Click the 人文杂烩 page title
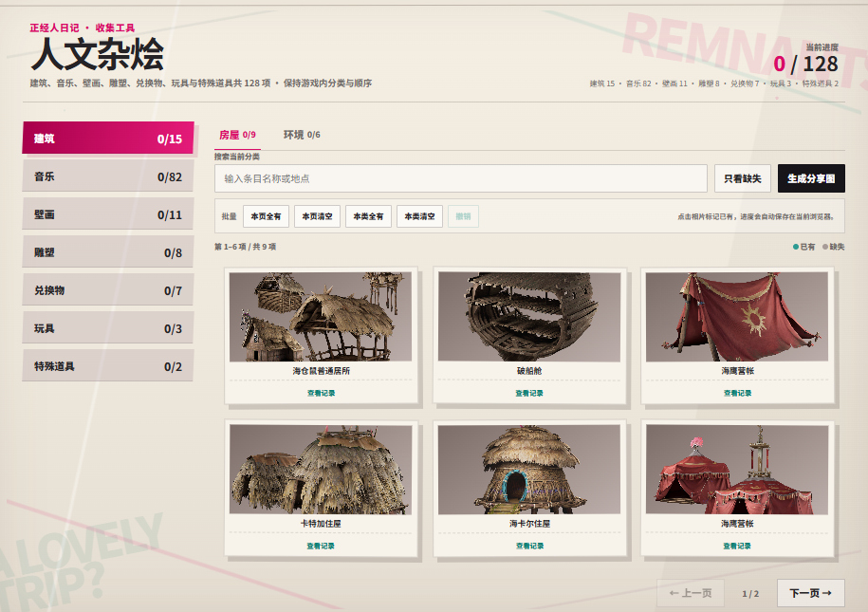The image size is (868, 612). [98, 55]
